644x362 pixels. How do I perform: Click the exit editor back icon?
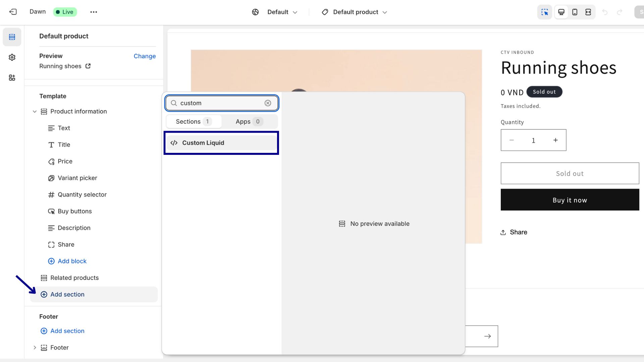tap(13, 12)
